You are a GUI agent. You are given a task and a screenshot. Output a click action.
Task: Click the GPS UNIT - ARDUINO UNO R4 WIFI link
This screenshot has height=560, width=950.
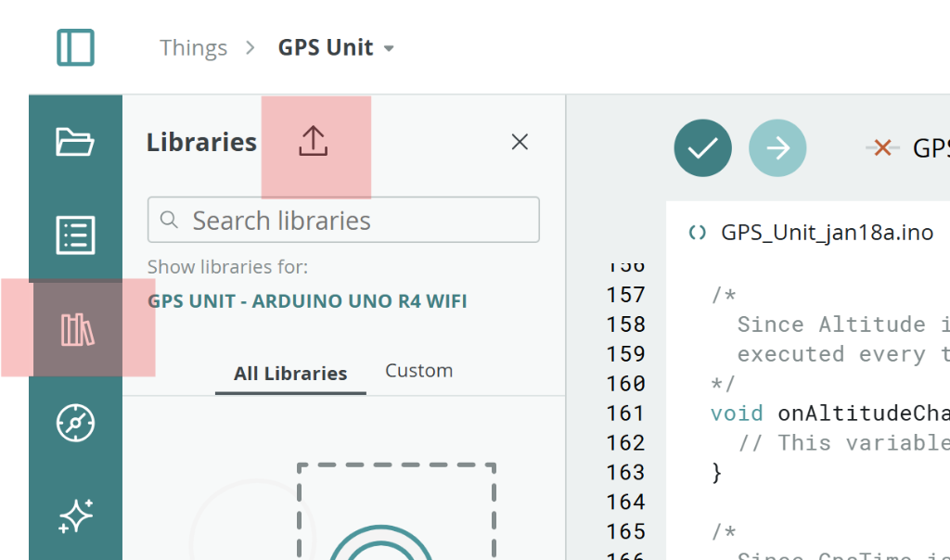[x=307, y=301]
